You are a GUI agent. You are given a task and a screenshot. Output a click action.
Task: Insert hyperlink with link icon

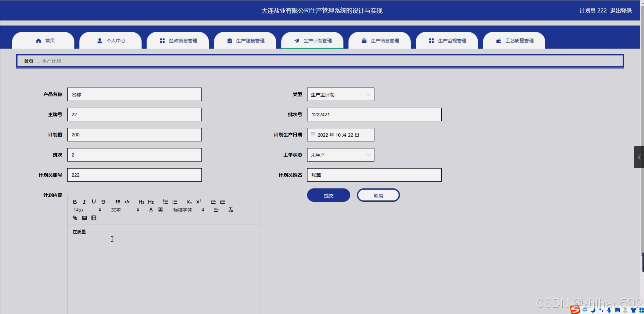(75, 218)
